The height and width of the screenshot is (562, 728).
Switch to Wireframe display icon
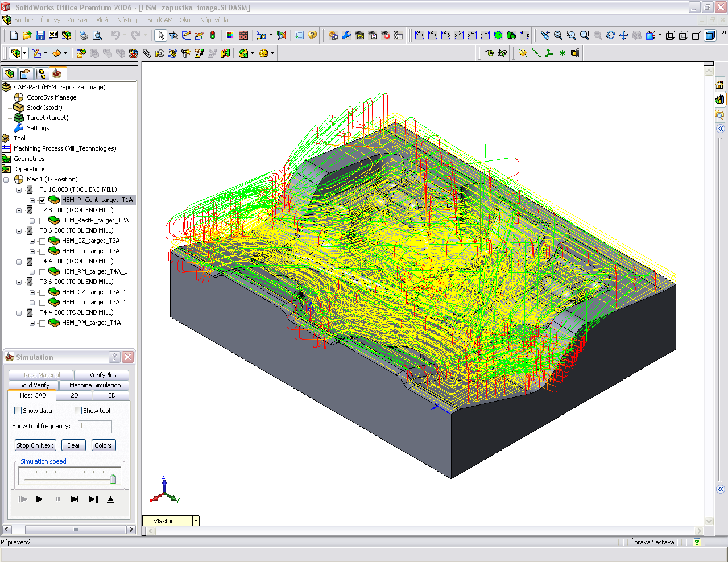[671, 35]
